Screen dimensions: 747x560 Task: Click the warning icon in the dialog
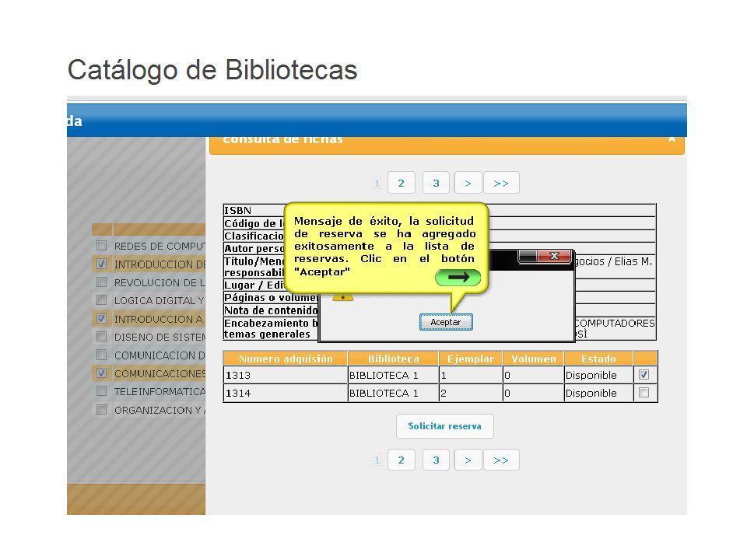coord(342,297)
